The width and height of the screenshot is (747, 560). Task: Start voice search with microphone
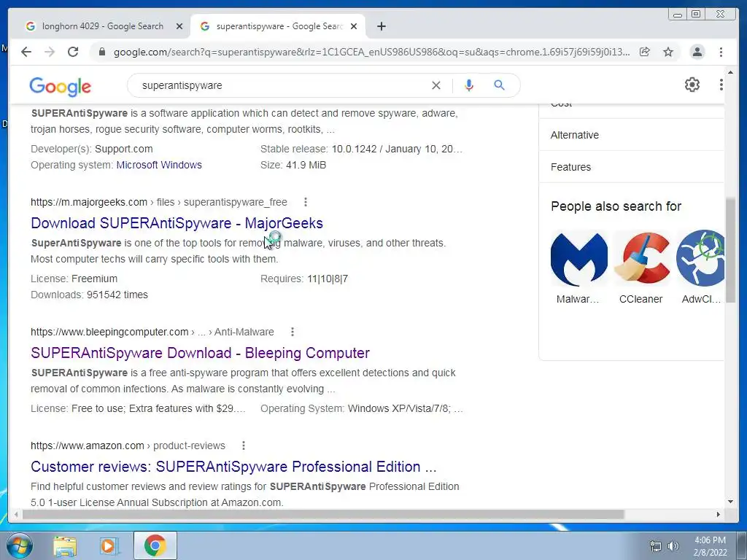469,85
